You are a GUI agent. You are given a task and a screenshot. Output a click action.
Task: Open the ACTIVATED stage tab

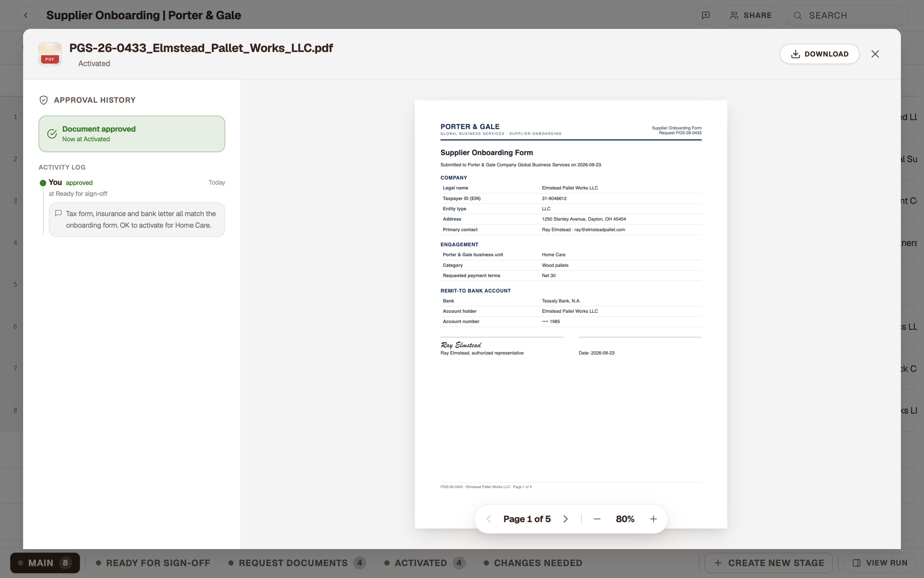click(425, 563)
